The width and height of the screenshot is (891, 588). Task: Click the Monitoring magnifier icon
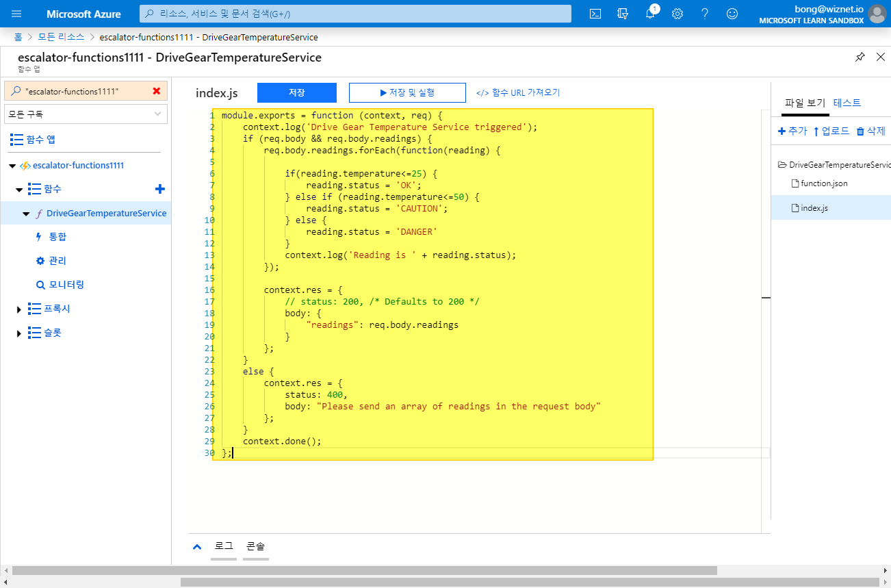coord(40,285)
